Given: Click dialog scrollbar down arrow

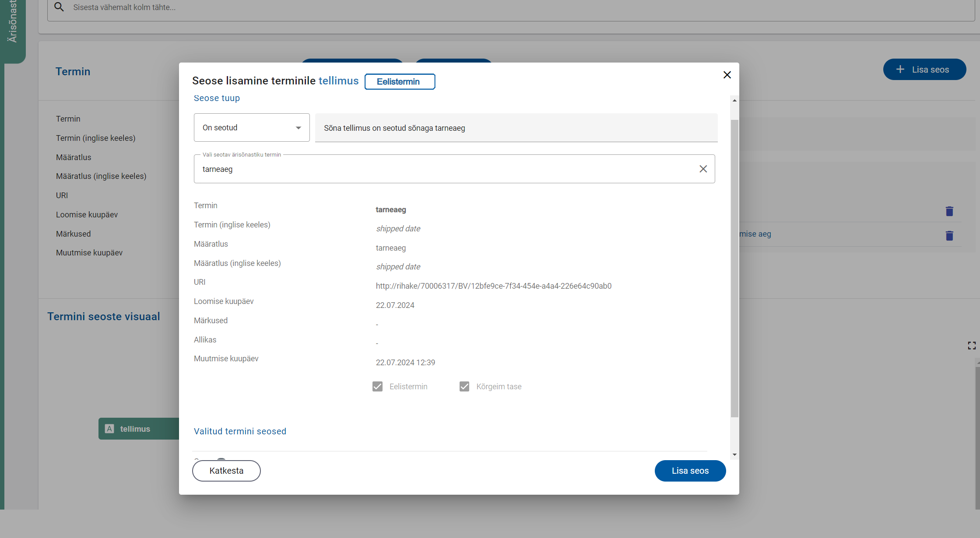Looking at the screenshot, I should (734, 455).
